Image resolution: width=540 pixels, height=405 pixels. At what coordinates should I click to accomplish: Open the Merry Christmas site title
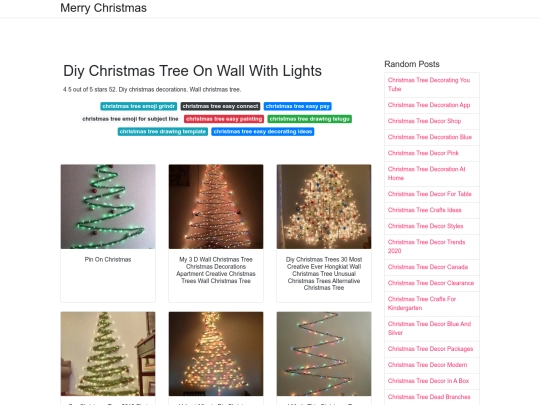click(103, 8)
